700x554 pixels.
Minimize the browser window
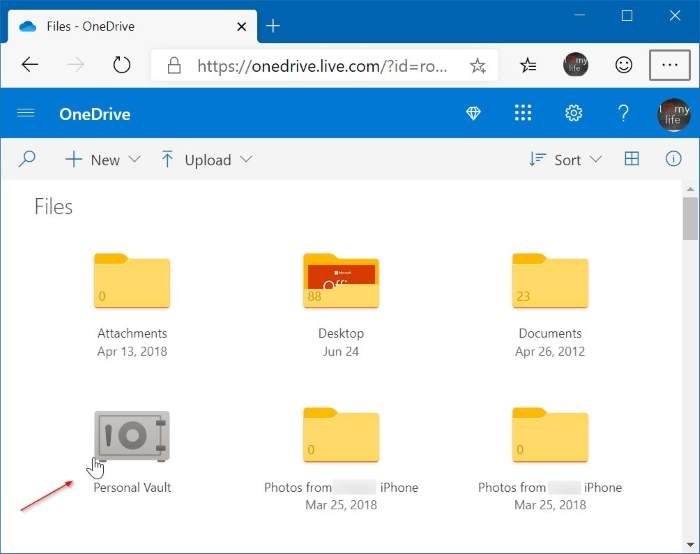click(579, 15)
